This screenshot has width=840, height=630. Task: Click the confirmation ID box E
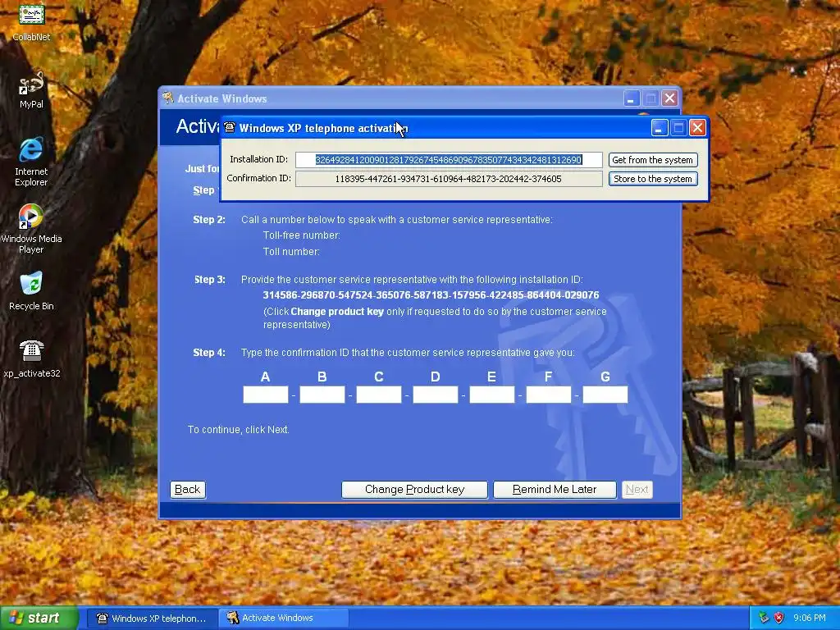[492, 395]
